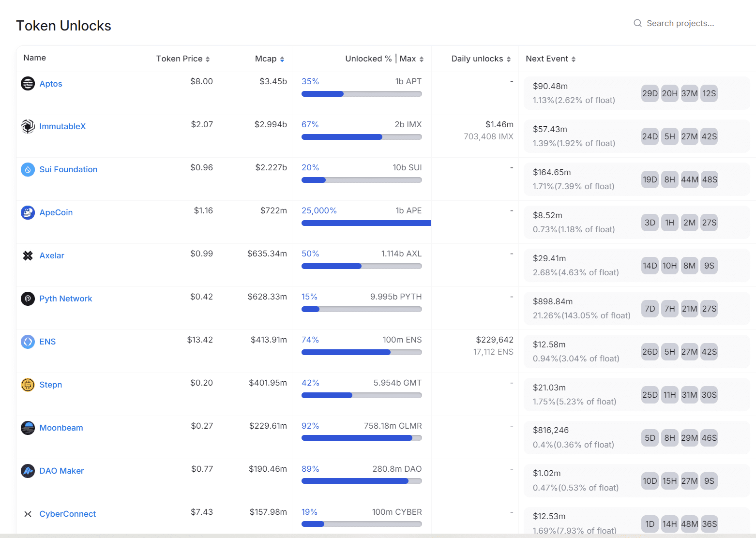Click the 7D countdown badge for Pyth Network
Image resolution: width=756 pixels, height=538 pixels.
click(x=650, y=309)
